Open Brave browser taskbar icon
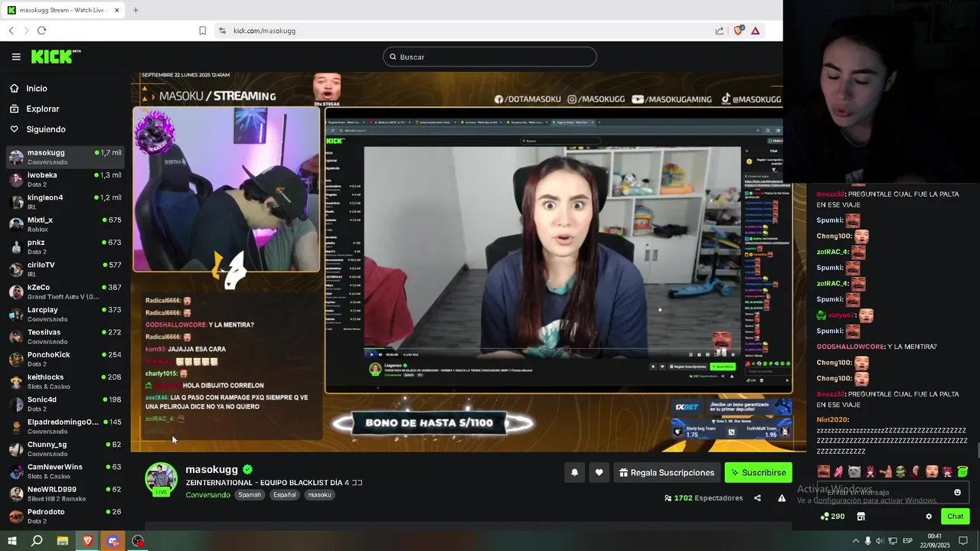 pos(88,541)
